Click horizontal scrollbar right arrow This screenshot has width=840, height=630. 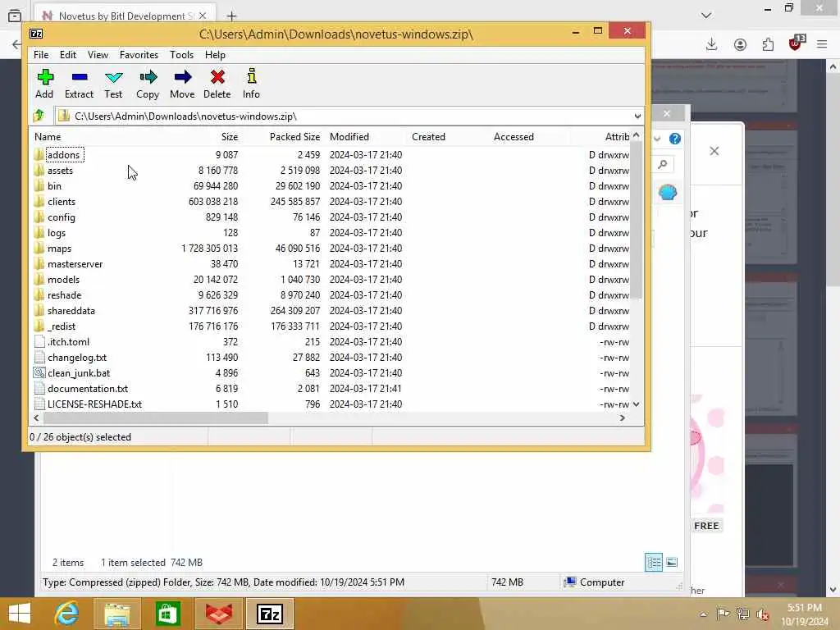[x=622, y=418]
